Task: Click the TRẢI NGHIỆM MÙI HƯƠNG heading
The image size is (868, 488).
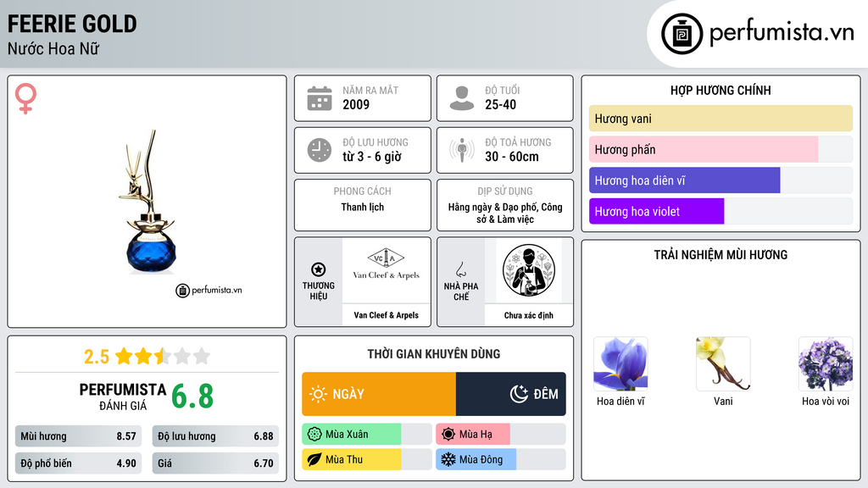Action: [x=721, y=254]
